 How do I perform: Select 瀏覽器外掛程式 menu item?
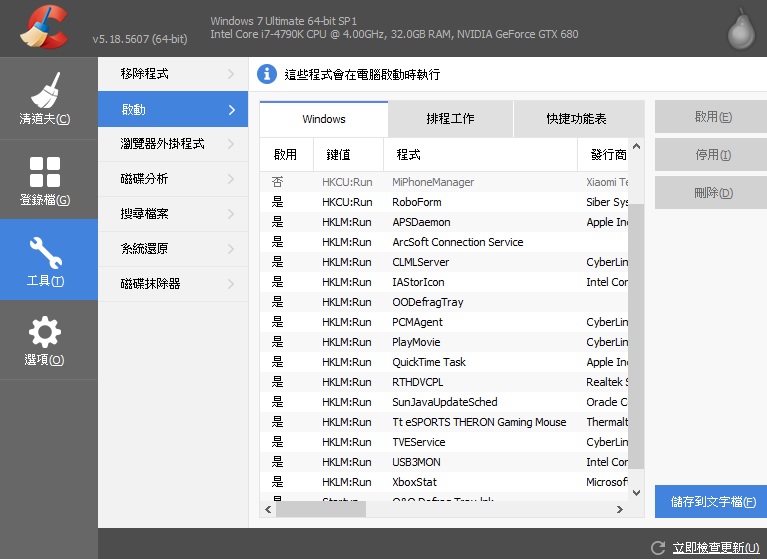click(x=173, y=144)
